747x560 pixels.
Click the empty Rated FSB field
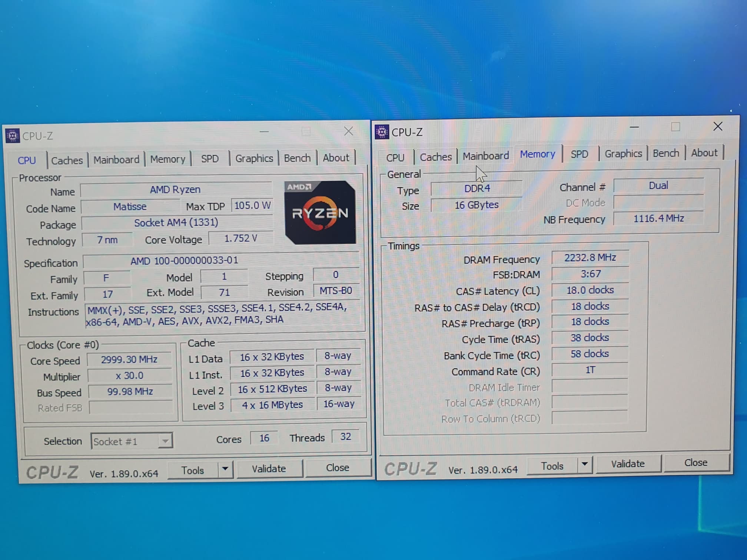click(x=131, y=407)
